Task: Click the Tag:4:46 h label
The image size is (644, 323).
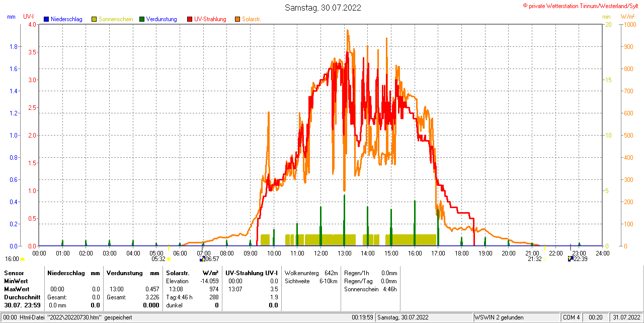Action: click(x=179, y=297)
